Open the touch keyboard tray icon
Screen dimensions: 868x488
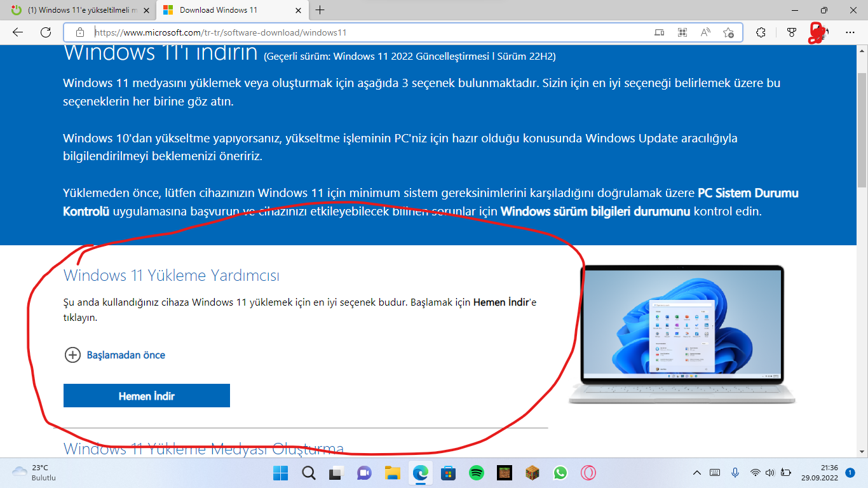(x=715, y=473)
